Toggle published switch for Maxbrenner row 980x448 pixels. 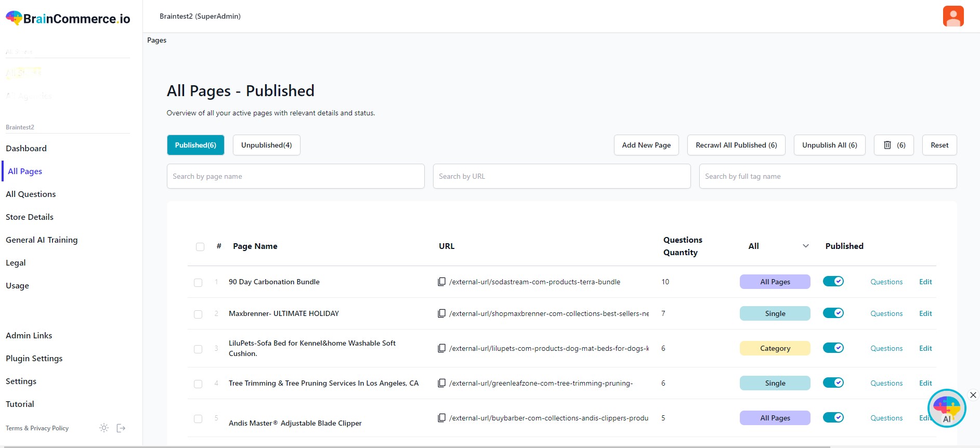[833, 313]
